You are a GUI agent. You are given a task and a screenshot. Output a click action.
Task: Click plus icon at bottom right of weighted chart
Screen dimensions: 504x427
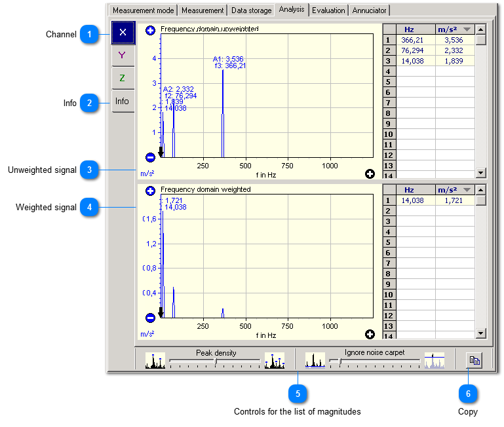coord(370,334)
